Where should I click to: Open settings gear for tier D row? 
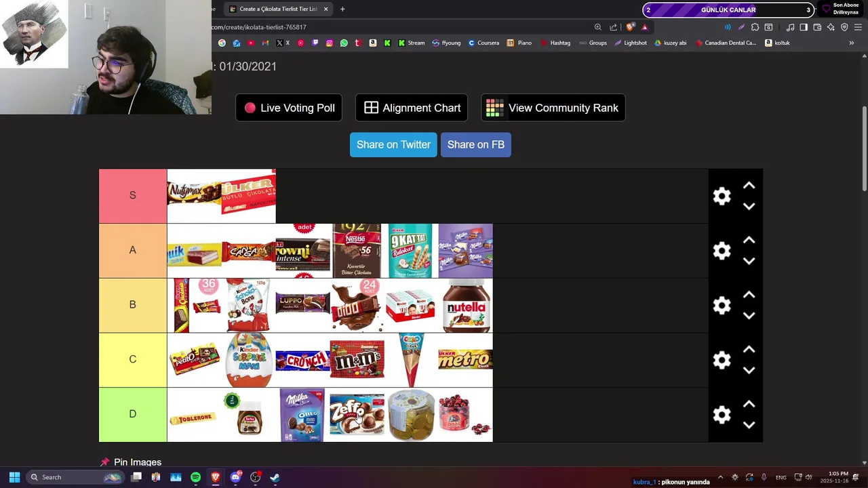coord(722,415)
